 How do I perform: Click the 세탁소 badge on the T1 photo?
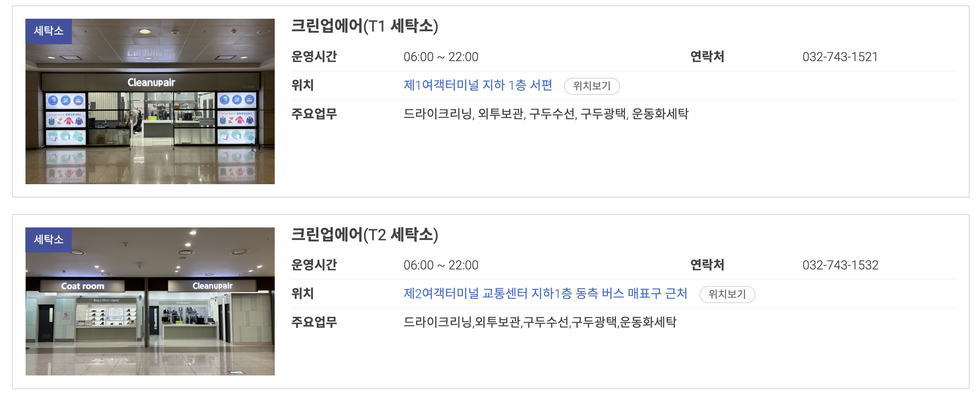click(48, 31)
